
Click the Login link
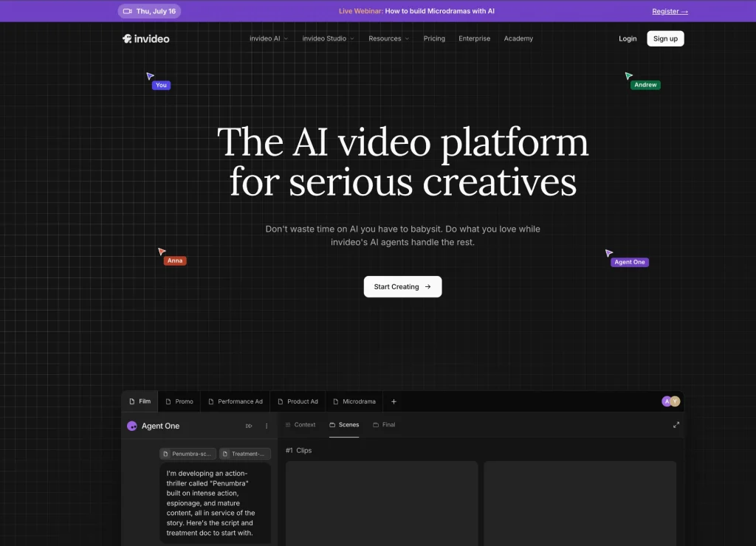(x=628, y=38)
